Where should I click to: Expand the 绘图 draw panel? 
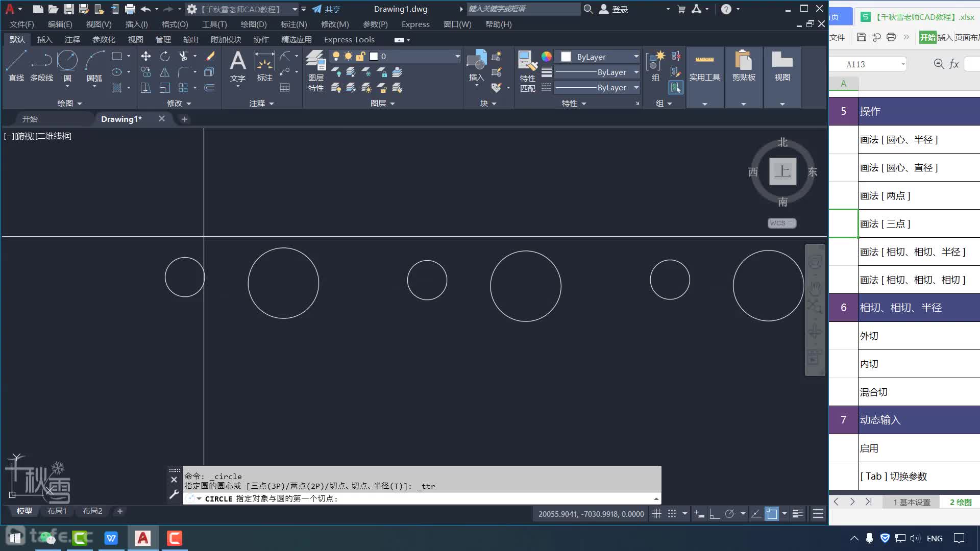point(69,103)
